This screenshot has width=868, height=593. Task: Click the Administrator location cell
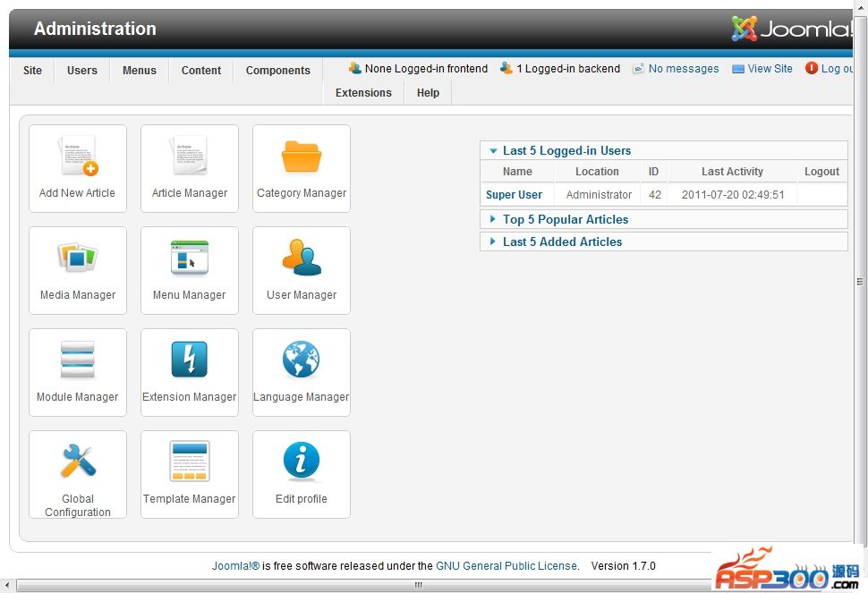[599, 195]
